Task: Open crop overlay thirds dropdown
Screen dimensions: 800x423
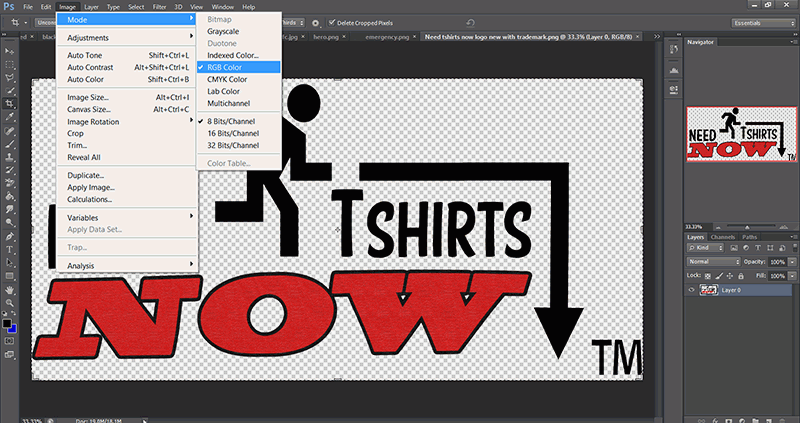Action: [x=293, y=23]
